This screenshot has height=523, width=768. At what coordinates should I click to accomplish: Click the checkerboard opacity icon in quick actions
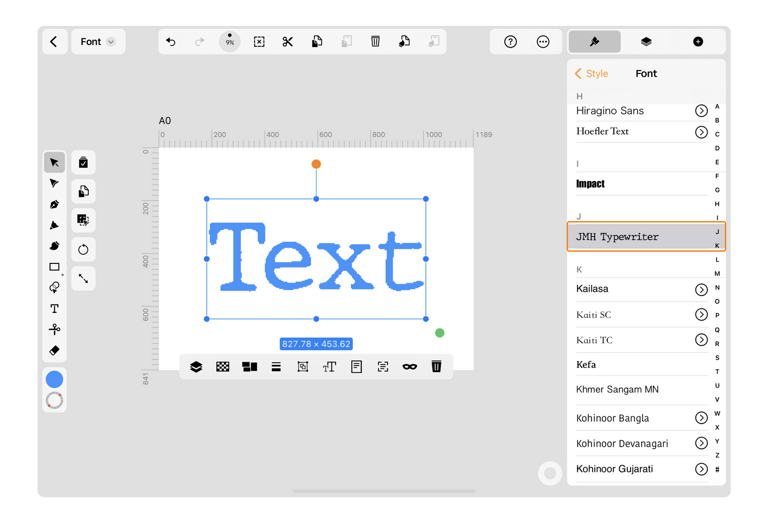tap(223, 366)
